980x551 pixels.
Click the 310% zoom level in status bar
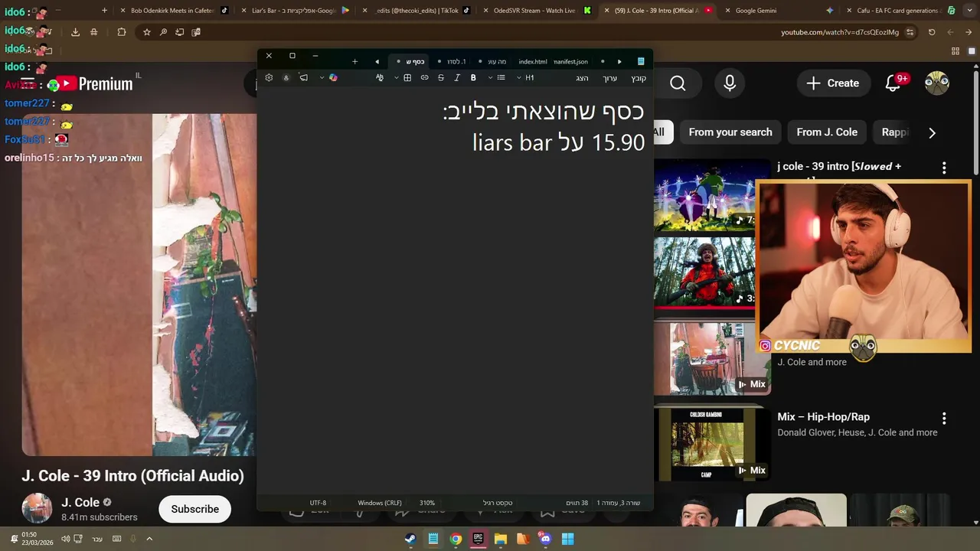click(x=427, y=503)
